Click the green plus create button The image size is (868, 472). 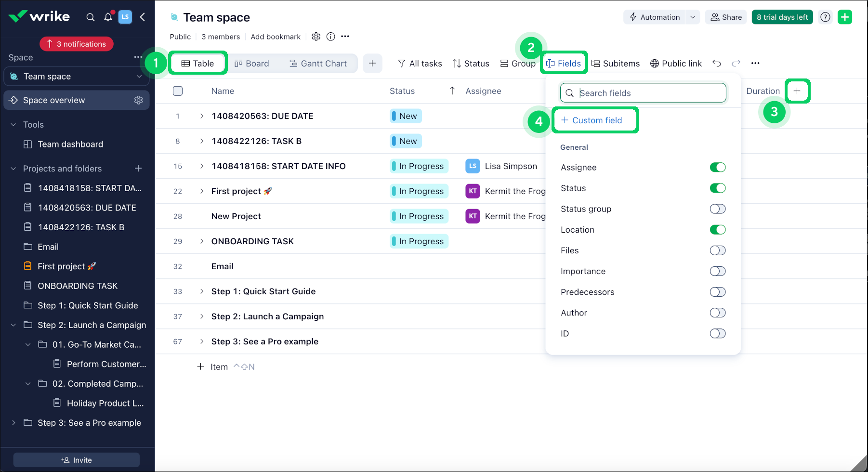845,17
